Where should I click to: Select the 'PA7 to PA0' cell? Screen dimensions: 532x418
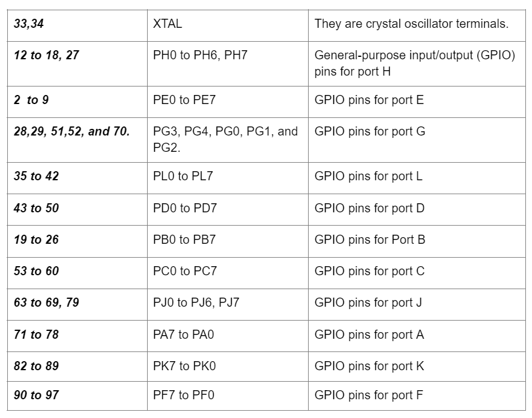pos(228,336)
